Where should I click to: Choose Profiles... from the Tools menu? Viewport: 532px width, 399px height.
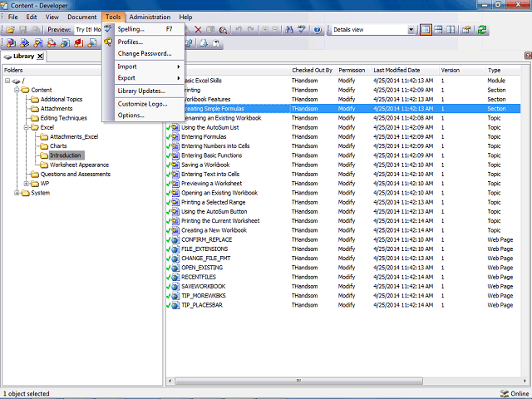[x=150, y=42]
